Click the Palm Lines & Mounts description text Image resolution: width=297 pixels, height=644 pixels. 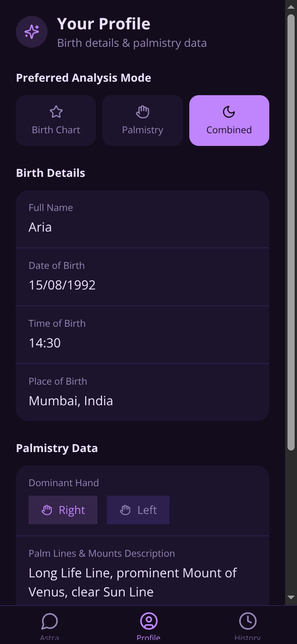pos(133,582)
